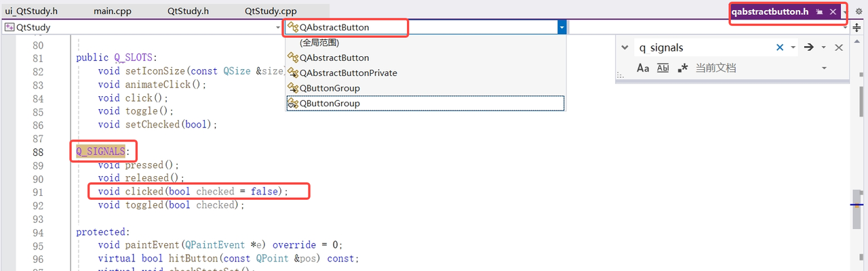Open the QtStudy project scope dropdown
This screenshot has height=271, width=868.
tap(278, 27)
